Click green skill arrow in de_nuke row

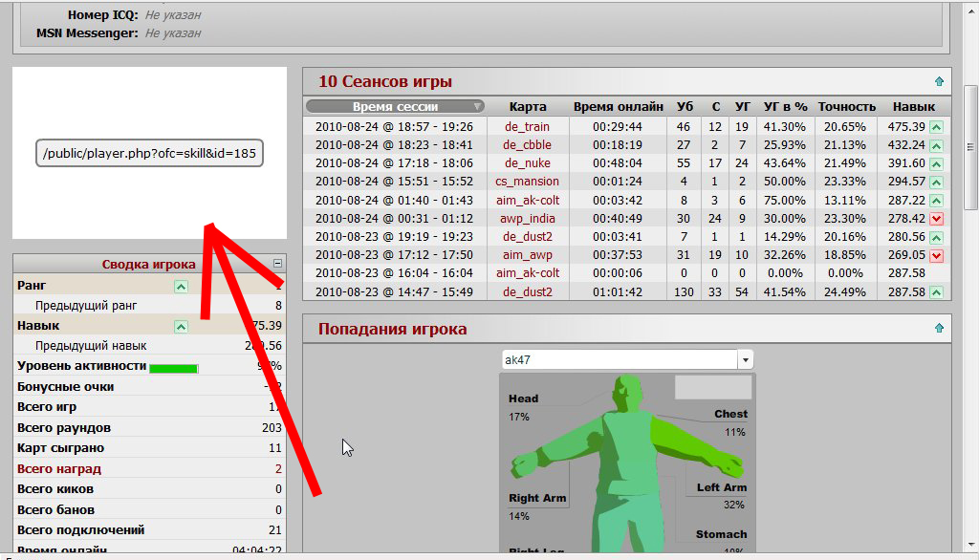936,163
